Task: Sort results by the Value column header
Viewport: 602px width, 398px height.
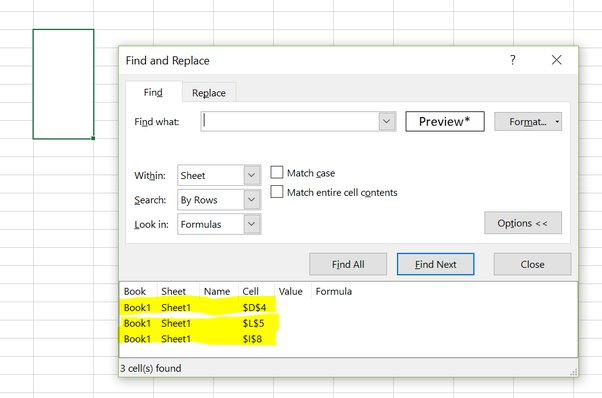Action: coord(293,291)
